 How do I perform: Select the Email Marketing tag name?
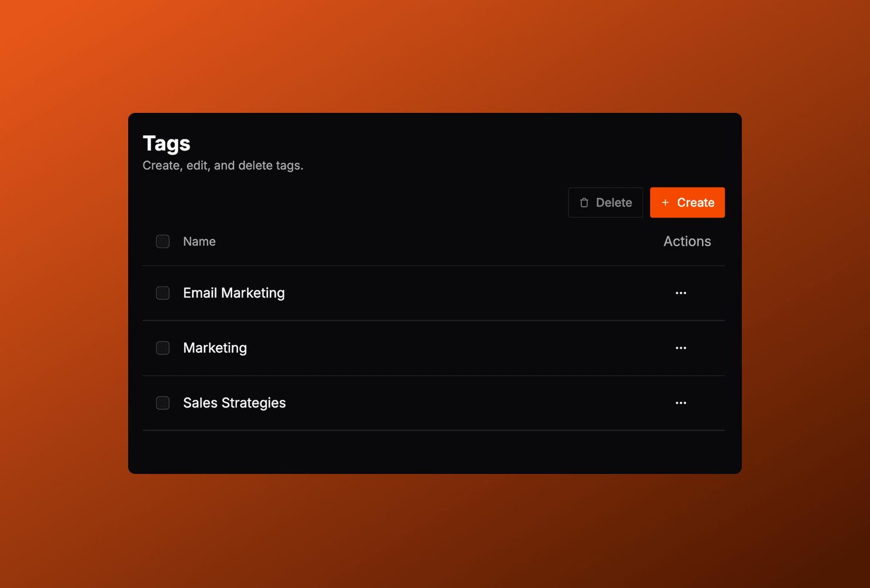(x=234, y=293)
